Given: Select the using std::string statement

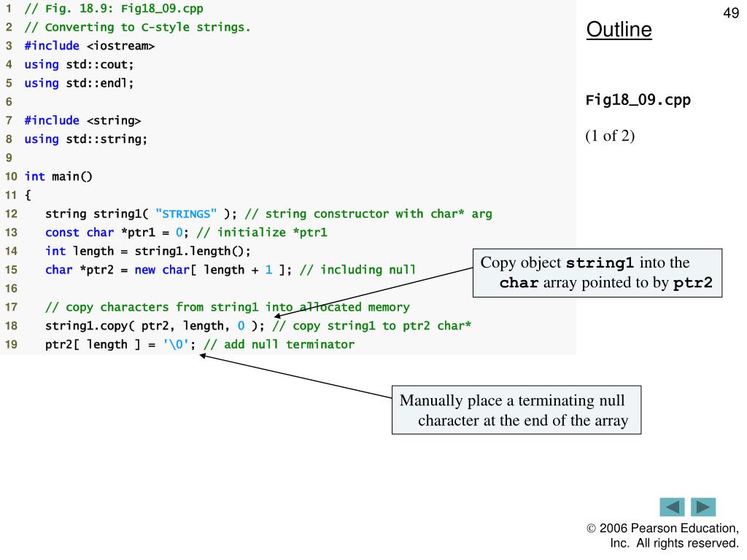Looking at the screenshot, I should pos(86,139).
